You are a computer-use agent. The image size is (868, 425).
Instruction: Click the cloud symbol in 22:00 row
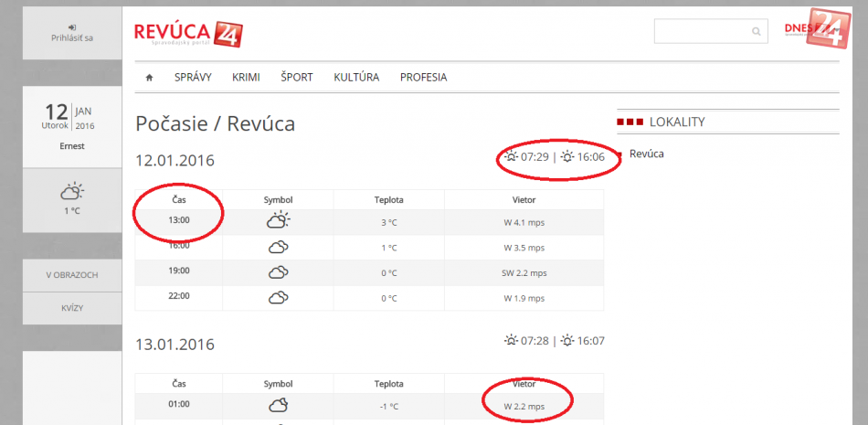[x=278, y=297]
